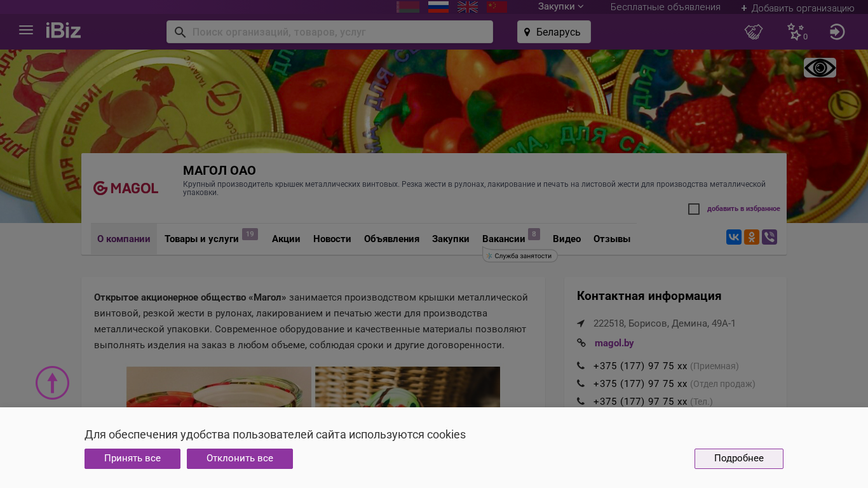Open the hamburger menu icon
Screen dimensions: 868x488
[26, 30]
